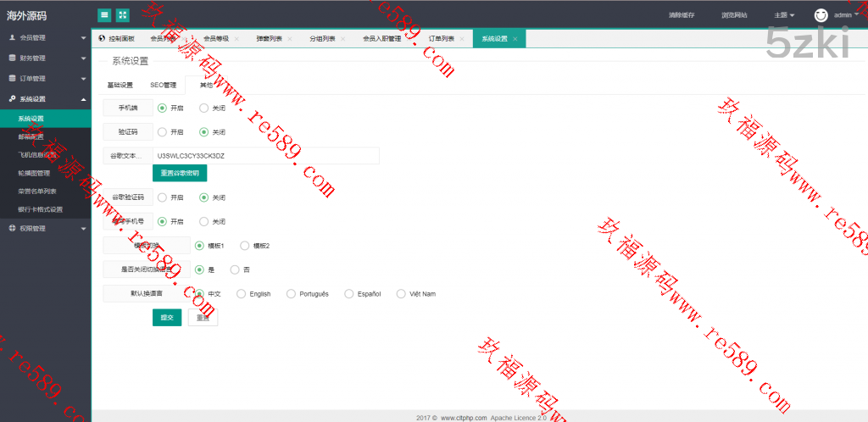The height and width of the screenshot is (422, 868).
Task: Click the fullscreen expand icon in header
Action: (x=122, y=15)
